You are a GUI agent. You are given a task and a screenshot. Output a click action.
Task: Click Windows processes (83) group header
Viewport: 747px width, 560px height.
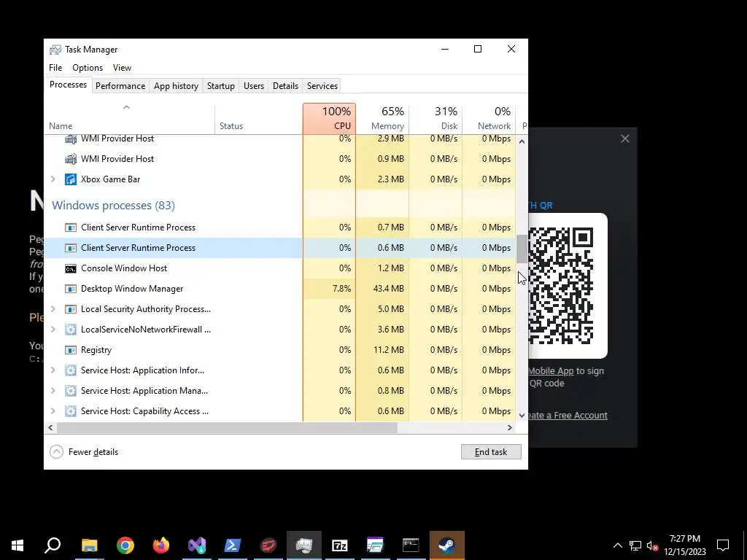coord(113,205)
